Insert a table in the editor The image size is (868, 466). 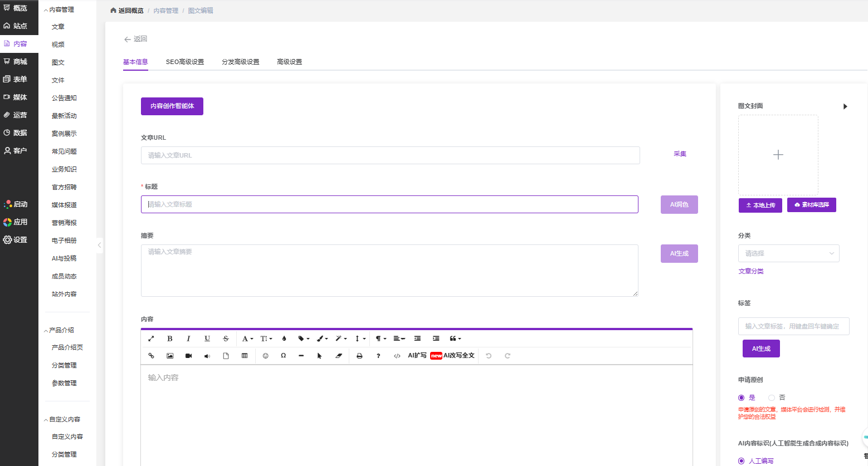pos(245,356)
